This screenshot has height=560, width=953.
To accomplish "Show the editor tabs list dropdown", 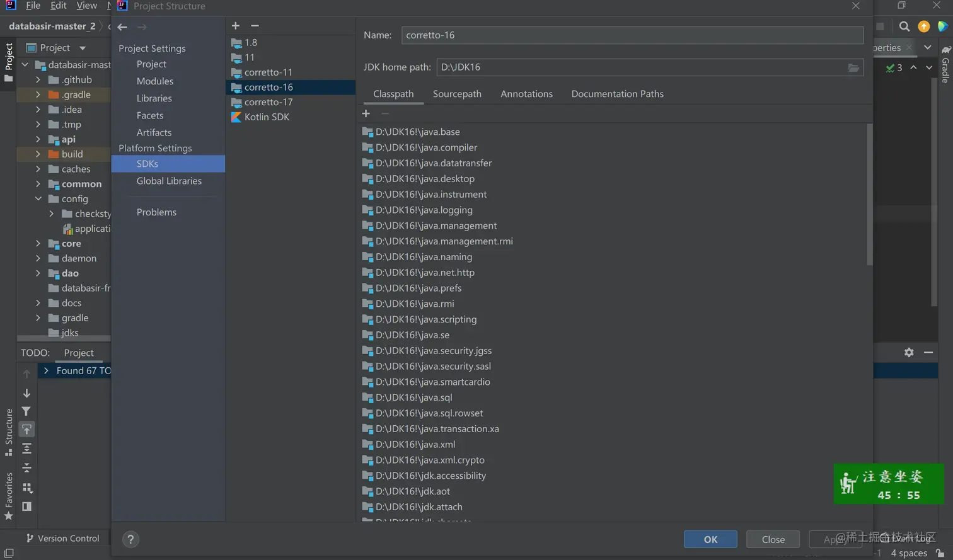I will coord(928,48).
